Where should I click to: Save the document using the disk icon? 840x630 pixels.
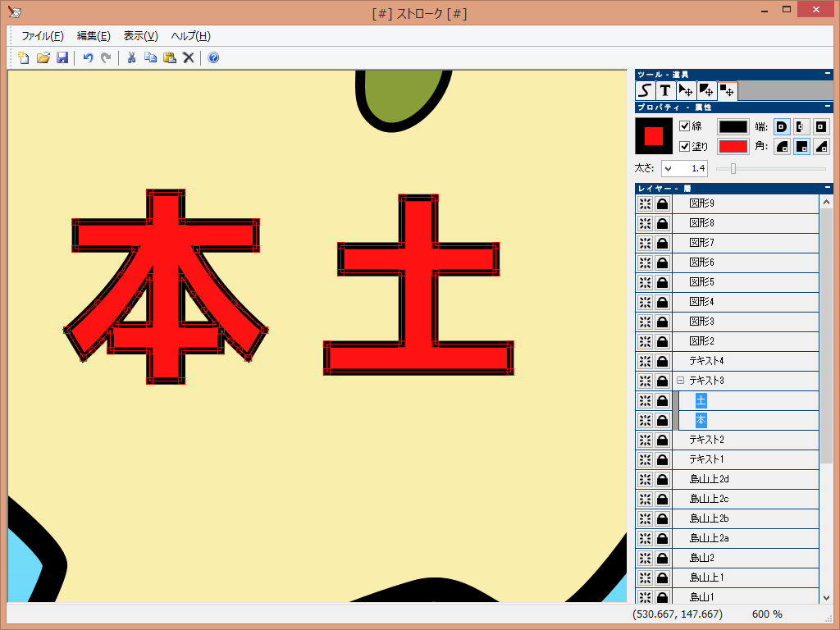62,57
